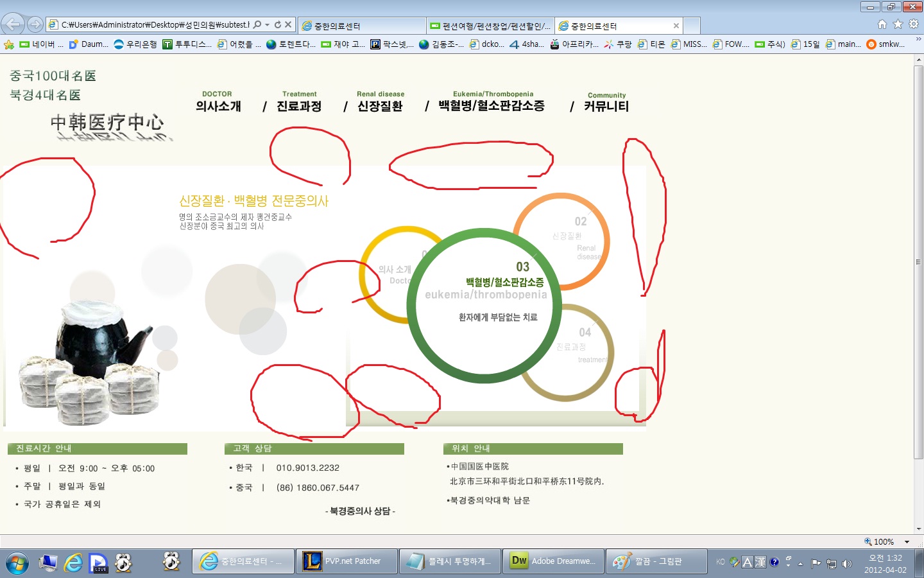The height and width of the screenshot is (578, 924).
Task: Click the Add to Favorites bar star icon
Action: point(9,44)
